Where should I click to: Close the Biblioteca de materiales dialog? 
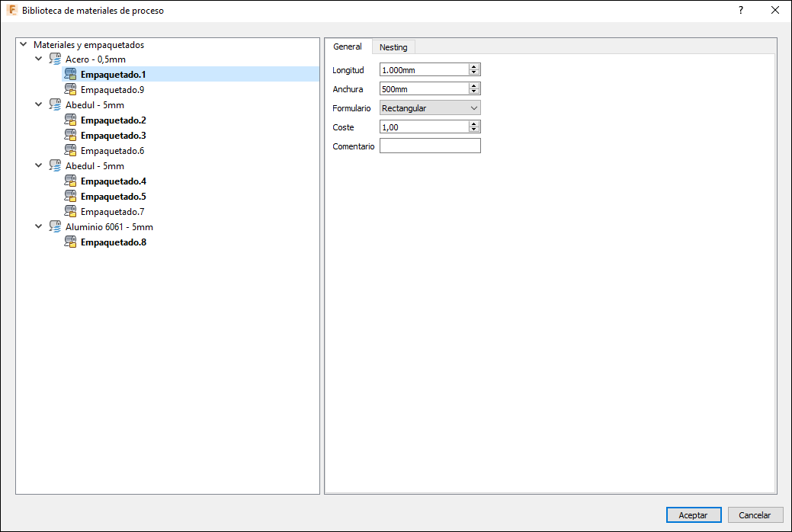(774, 10)
